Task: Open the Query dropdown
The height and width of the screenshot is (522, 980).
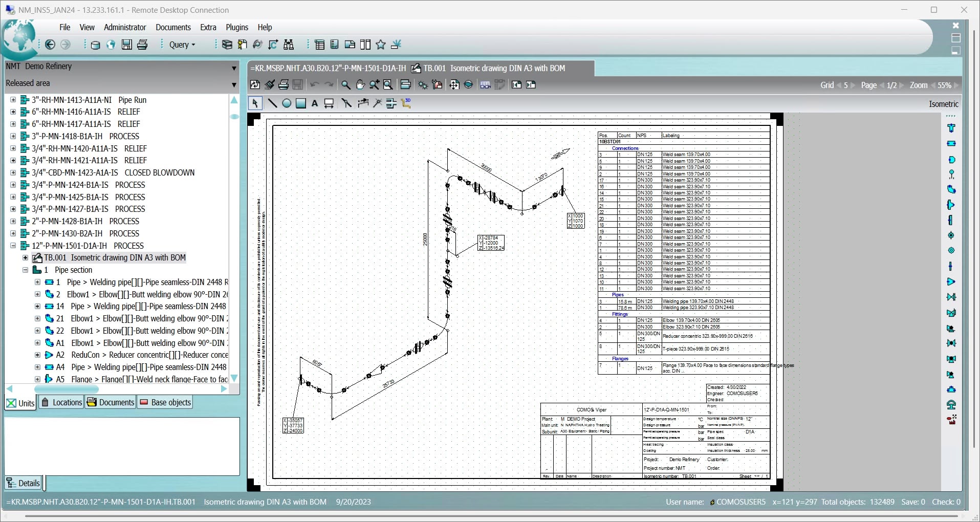Action: point(182,45)
